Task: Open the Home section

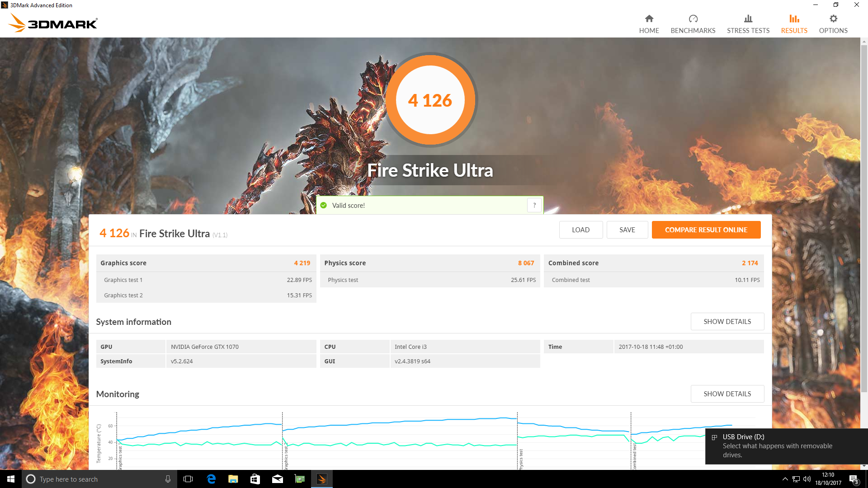Action: pyautogui.click(x=649, y=24)
